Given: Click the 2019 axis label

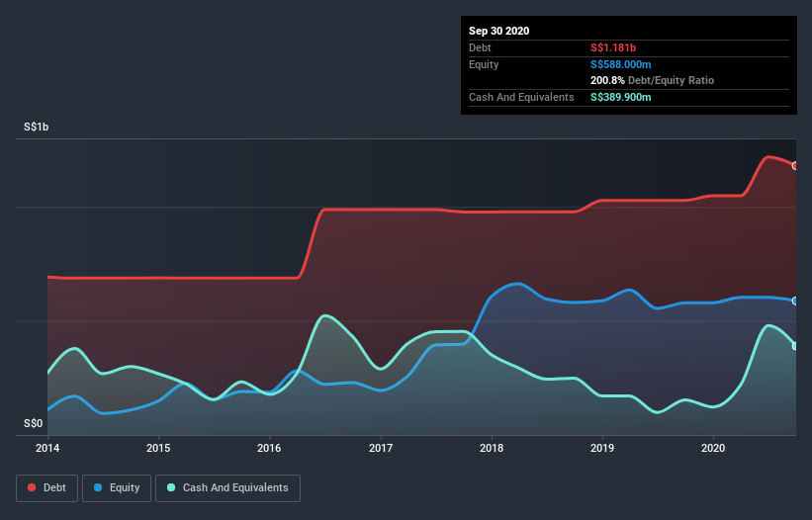Looking at the screenshot, I should tap(602, 448).
